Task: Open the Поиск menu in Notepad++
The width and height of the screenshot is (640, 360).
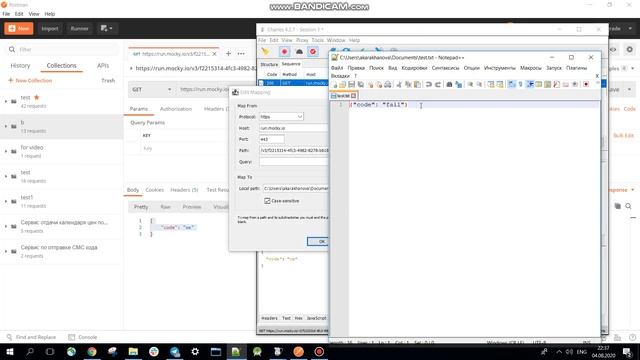Action: pyautogui.click(x=376, y=68)
